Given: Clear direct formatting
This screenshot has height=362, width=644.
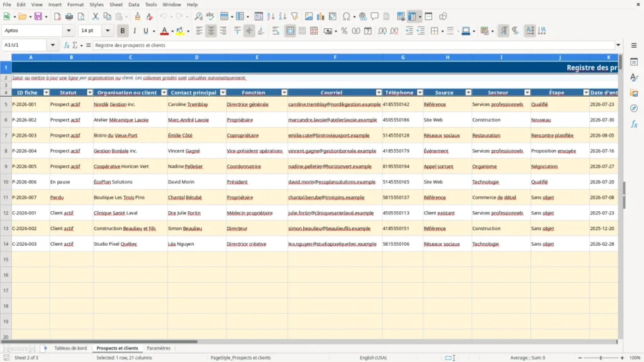Looking at the screenshot, I should (x=150, y=16).
